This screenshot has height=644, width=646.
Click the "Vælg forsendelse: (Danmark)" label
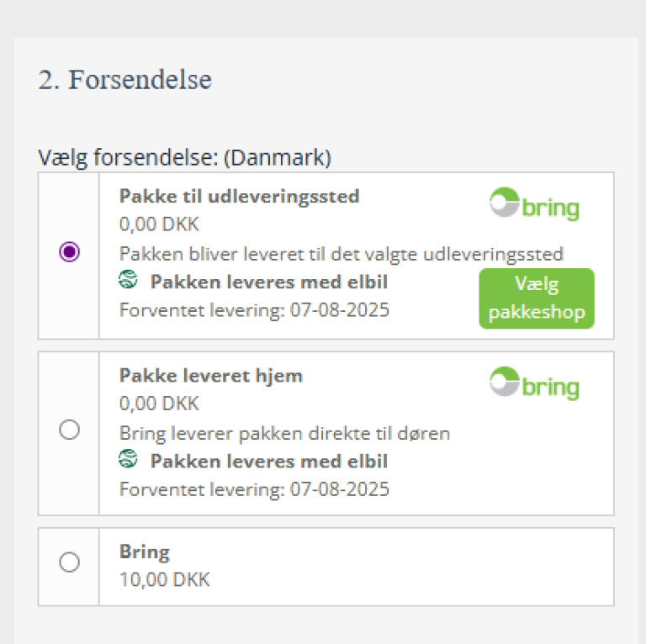(x=184, y=157)
